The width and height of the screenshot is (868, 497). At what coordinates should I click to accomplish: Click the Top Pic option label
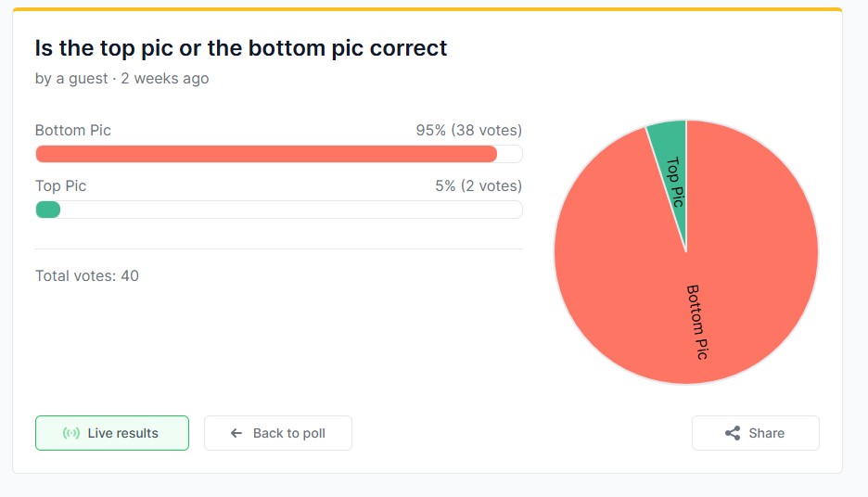click(61, 186)
